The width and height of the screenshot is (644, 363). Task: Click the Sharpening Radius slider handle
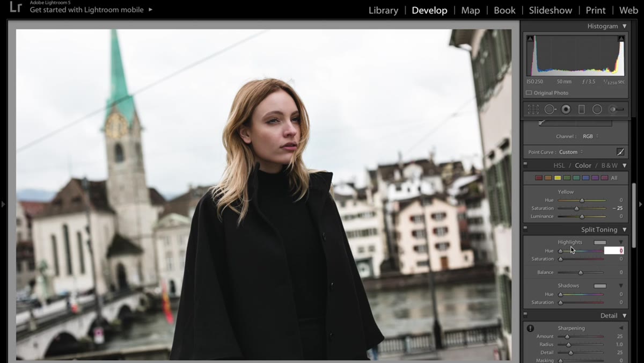pyautogui.click(x=568, y=345)
